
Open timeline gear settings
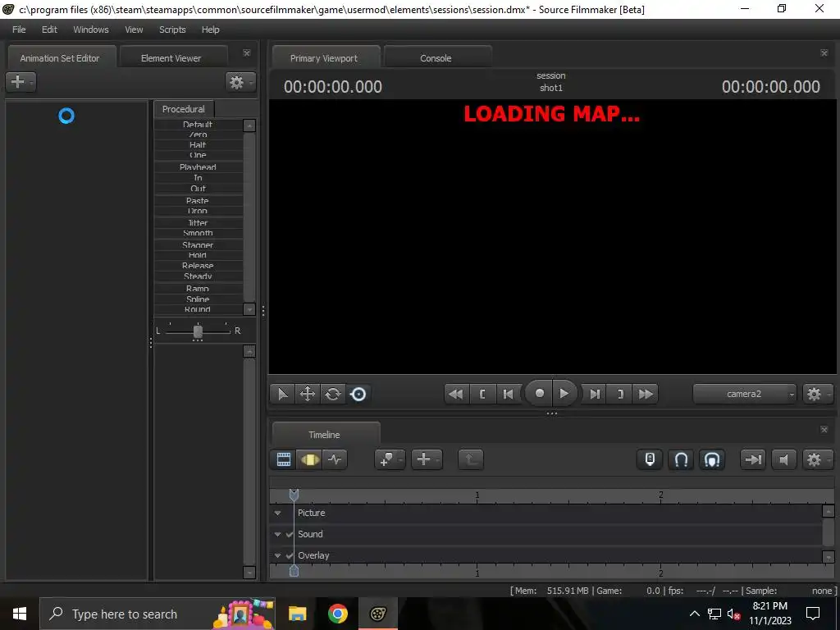(x=817, y=459)
